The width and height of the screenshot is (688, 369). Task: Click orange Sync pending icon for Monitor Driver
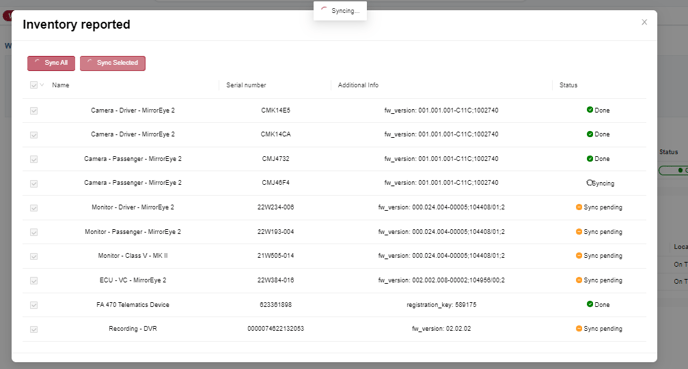pyautogui.click(x=579, y=207)
